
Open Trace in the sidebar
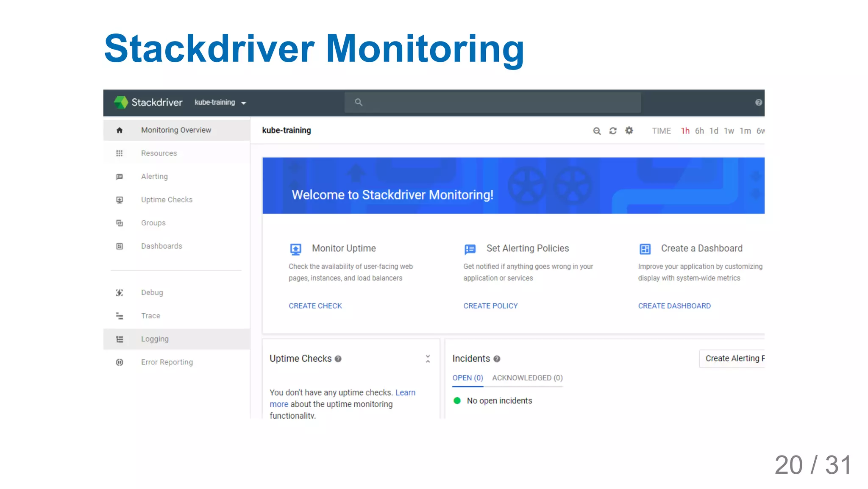177,316
